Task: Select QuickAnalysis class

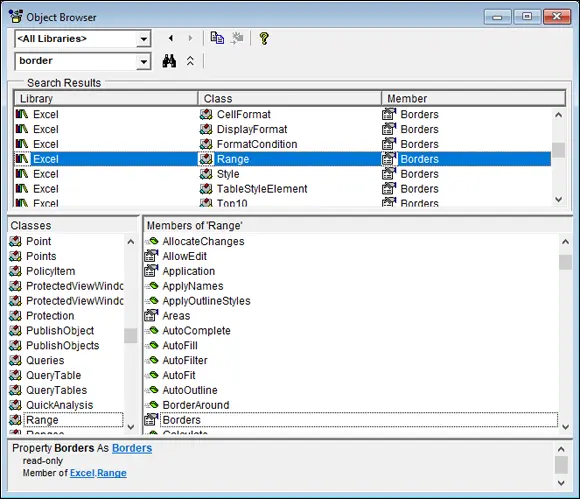Action: tap(60, 405)
